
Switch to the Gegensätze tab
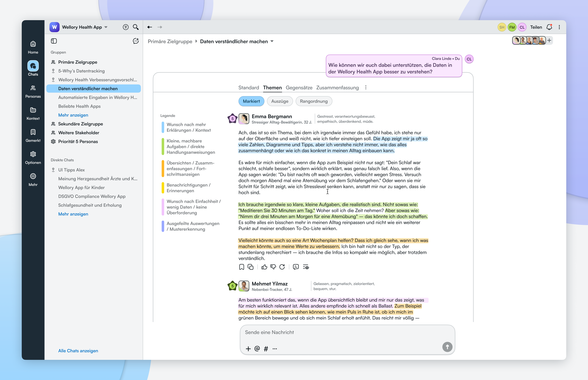point(299,88)
